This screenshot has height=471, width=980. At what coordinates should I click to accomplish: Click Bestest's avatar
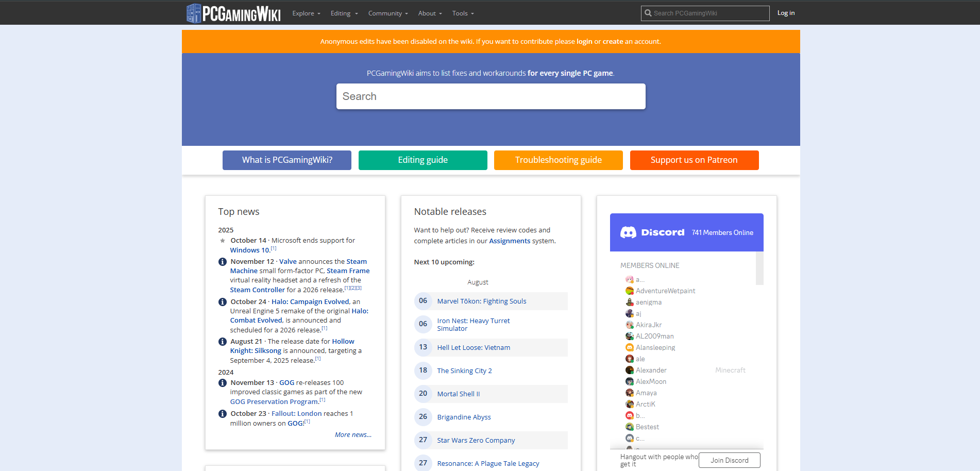(x=630, y=427)
